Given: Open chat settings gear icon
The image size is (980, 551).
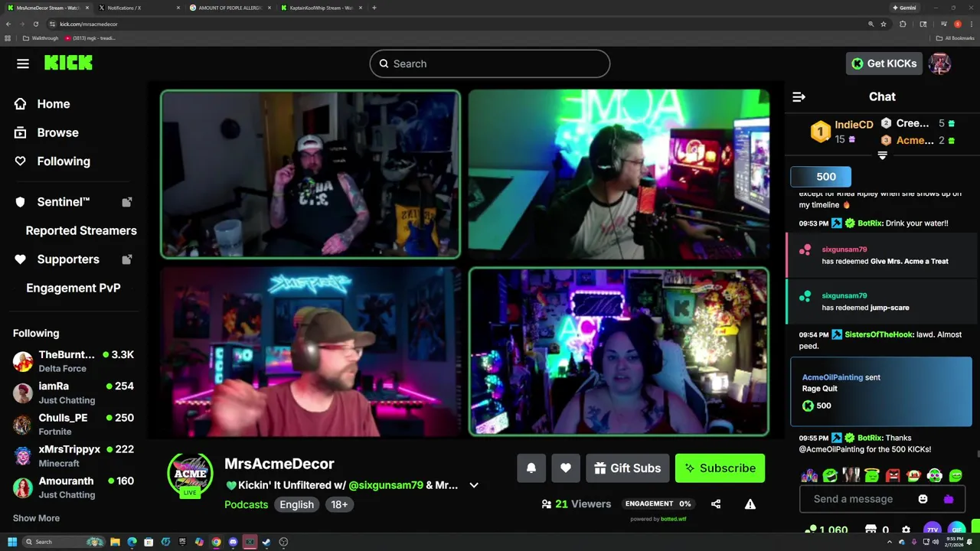Looking at the screenshot, I should 906,530.
